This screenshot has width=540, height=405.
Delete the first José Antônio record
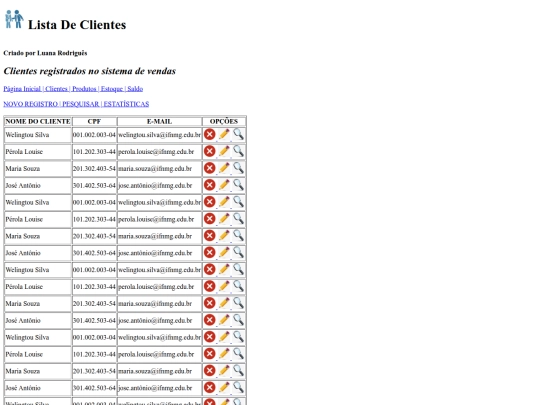209,185
